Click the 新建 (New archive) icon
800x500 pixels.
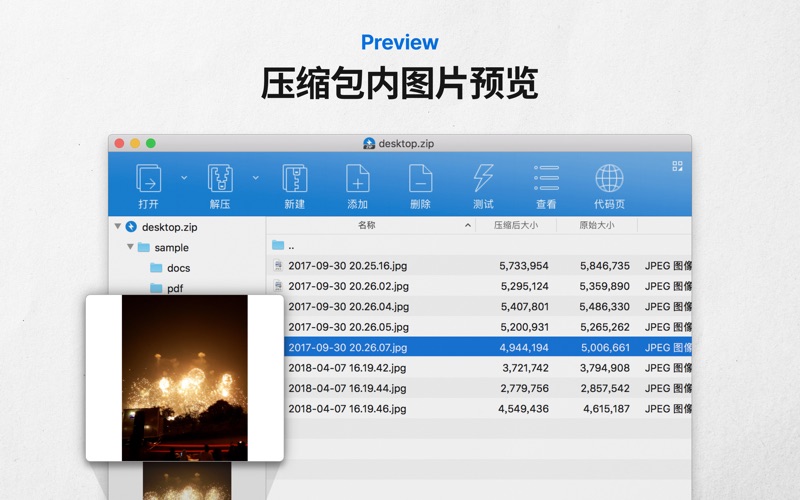pyautogui.click(x=295, y=178)
